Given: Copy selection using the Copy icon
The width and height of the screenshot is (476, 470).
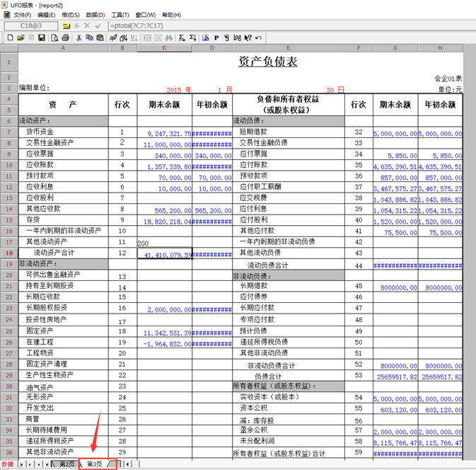Looking at the screenshot, I should (x=89, y=38).
